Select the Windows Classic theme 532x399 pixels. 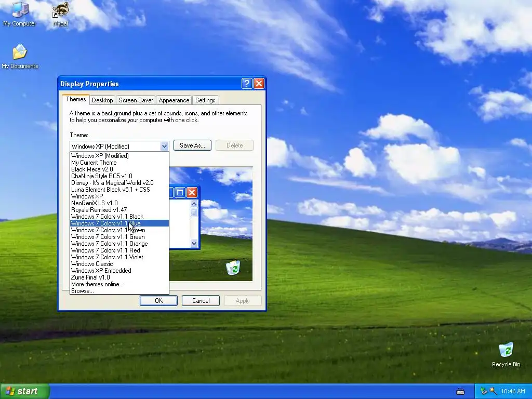[x=119, y=264]
